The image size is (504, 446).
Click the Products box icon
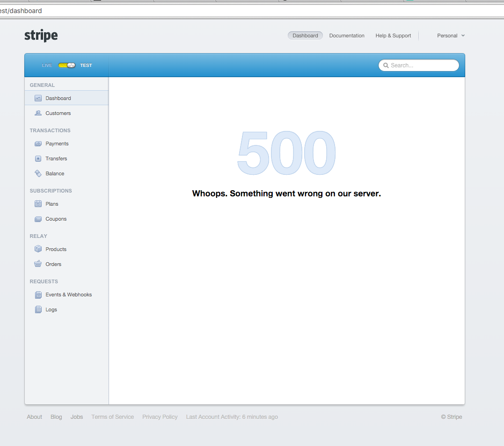(38, 249)
